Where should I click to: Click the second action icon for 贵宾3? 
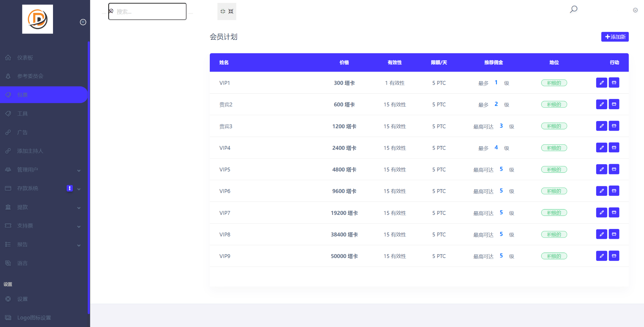pyautogui.click(x=614, y=126)
